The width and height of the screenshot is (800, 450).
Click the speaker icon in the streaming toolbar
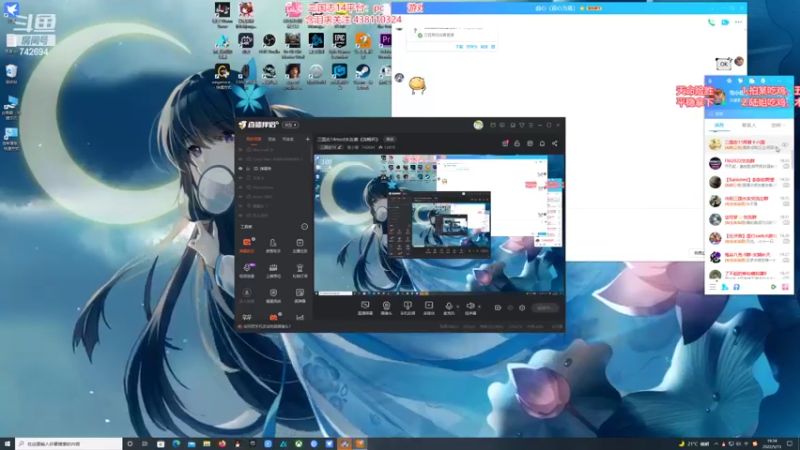pyautogui.click(x=470, y=306)
